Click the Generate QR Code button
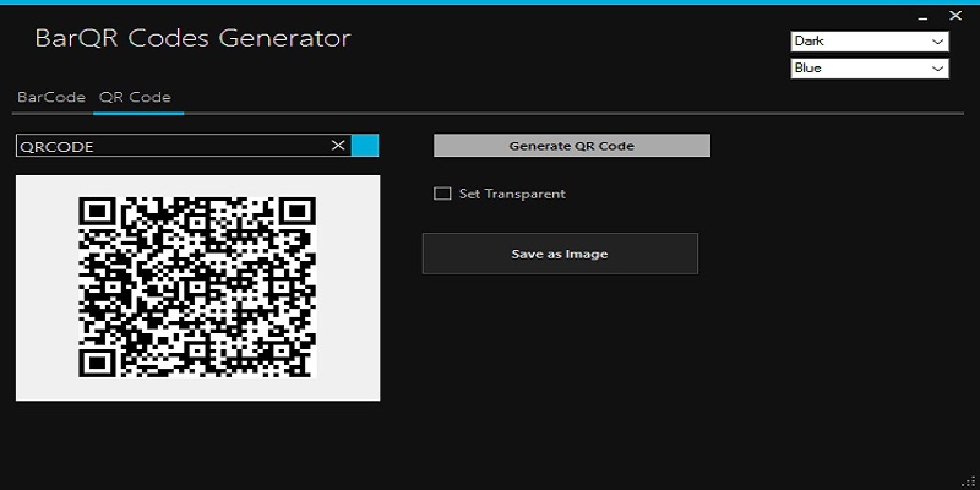 (x=572, y=146)
